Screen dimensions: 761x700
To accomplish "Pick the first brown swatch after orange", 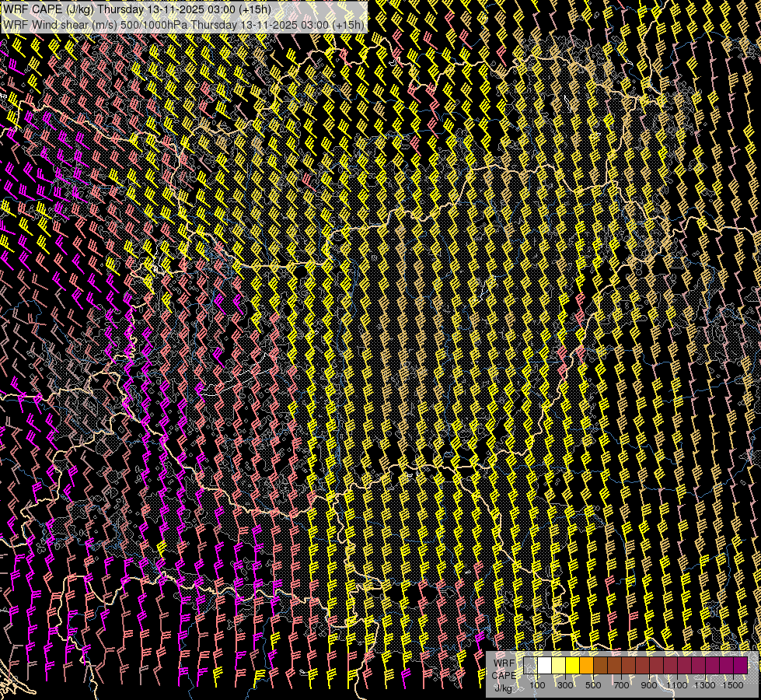I will click(600, 665).
